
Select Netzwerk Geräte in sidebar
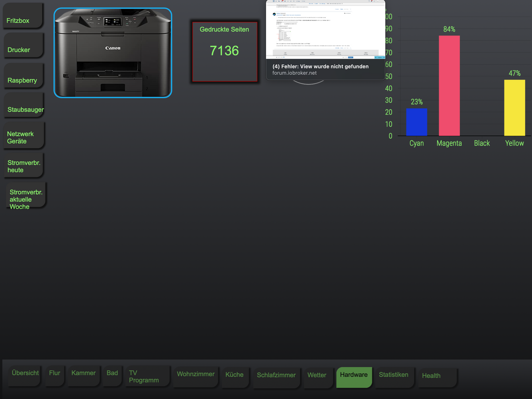(x=24, y=136)
